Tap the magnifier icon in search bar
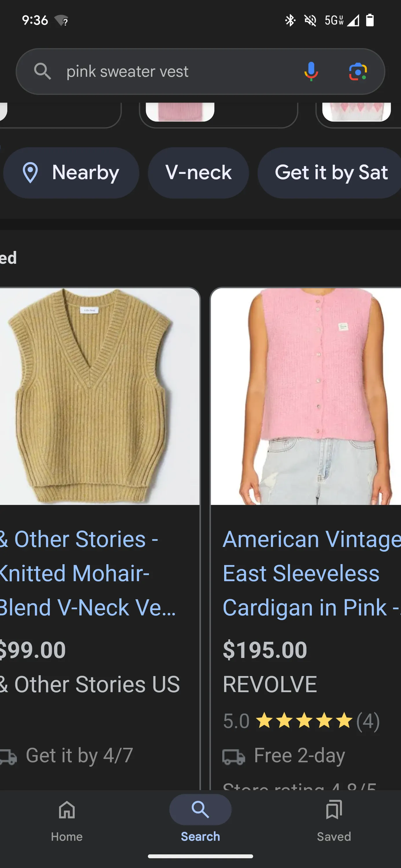 click(x=43, y=71)
